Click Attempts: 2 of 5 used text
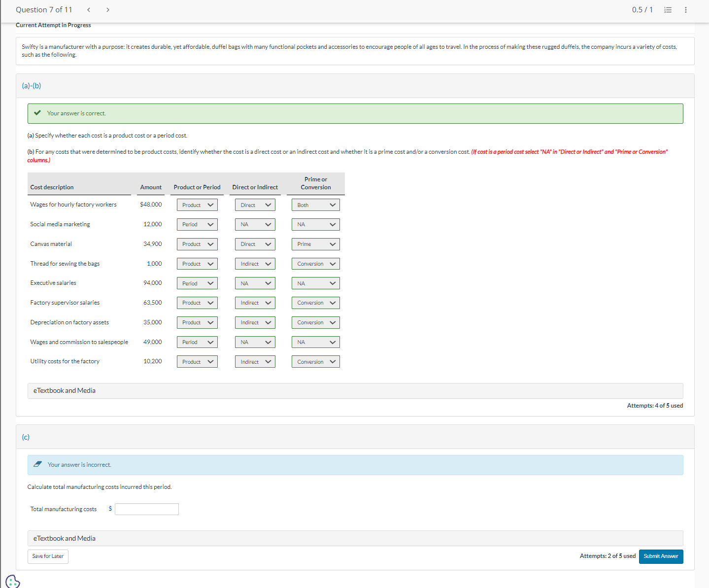This screenshot has height=588, width=709. [608, 556]
